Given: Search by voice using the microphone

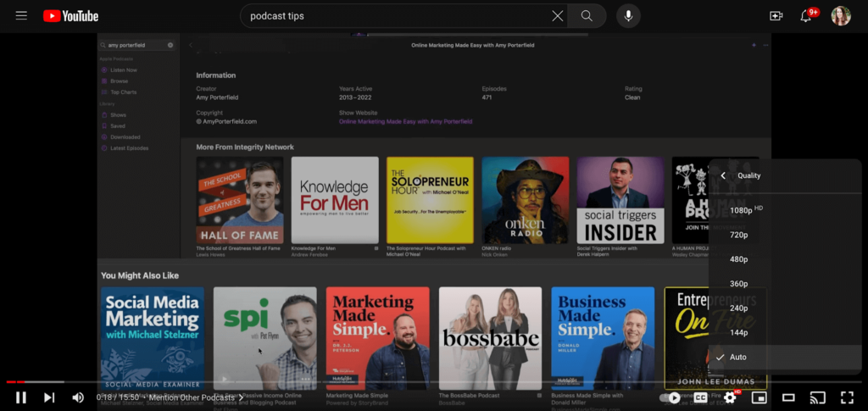Looking at the screenshot, I should pyautogui.click(x=629, y=16).
